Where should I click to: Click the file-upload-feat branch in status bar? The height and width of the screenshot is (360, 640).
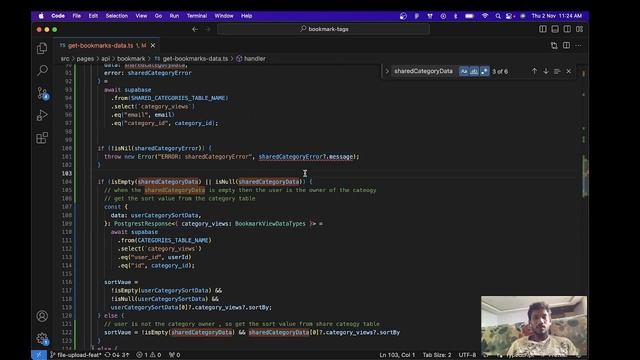coord(76,355)
